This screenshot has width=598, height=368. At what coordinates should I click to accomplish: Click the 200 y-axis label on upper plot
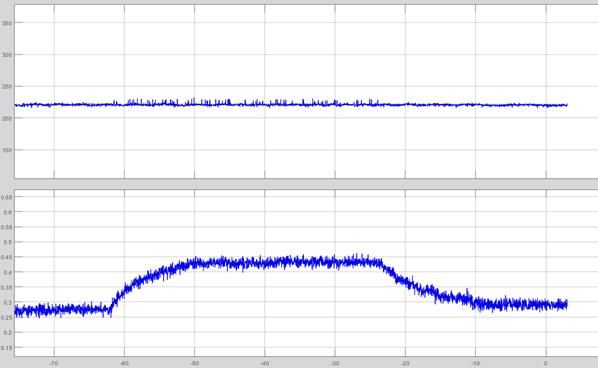click(x=7, y=119)
